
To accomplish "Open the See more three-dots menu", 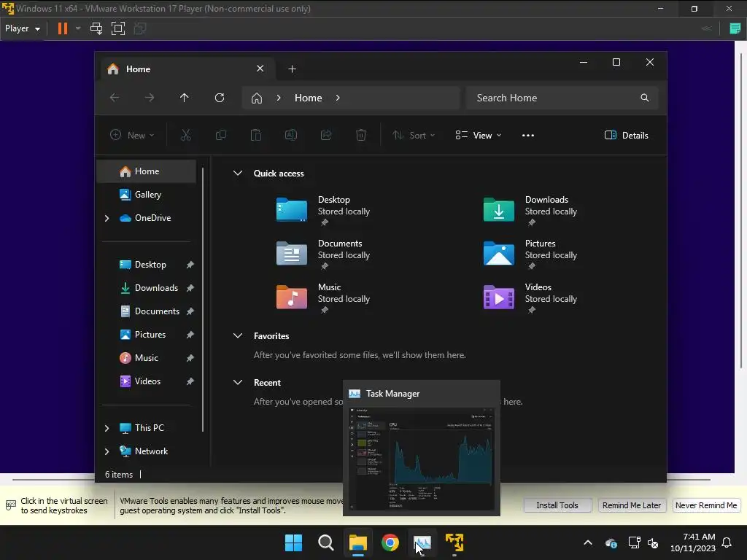I will click(x=528, y=135).
